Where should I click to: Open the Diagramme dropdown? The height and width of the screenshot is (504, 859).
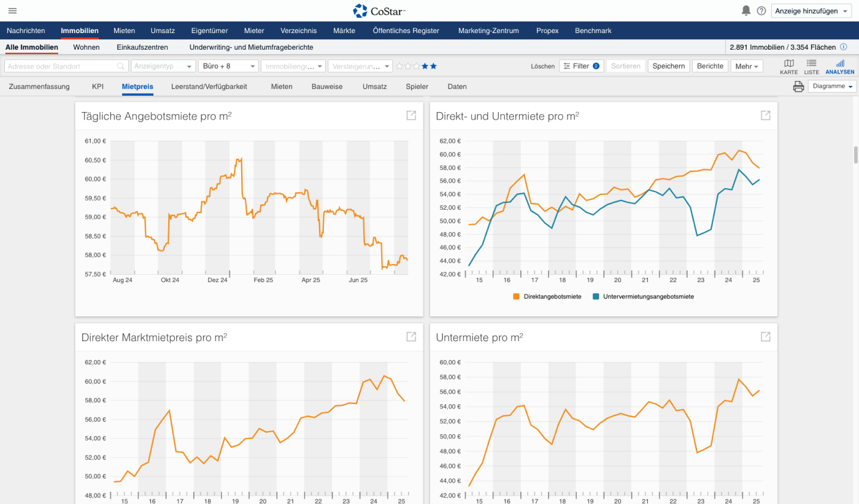pyautogui.click(x=832, y=86)
